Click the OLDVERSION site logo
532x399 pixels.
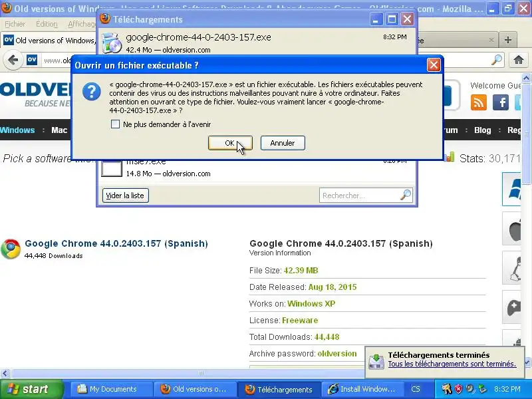coord(36,94)
